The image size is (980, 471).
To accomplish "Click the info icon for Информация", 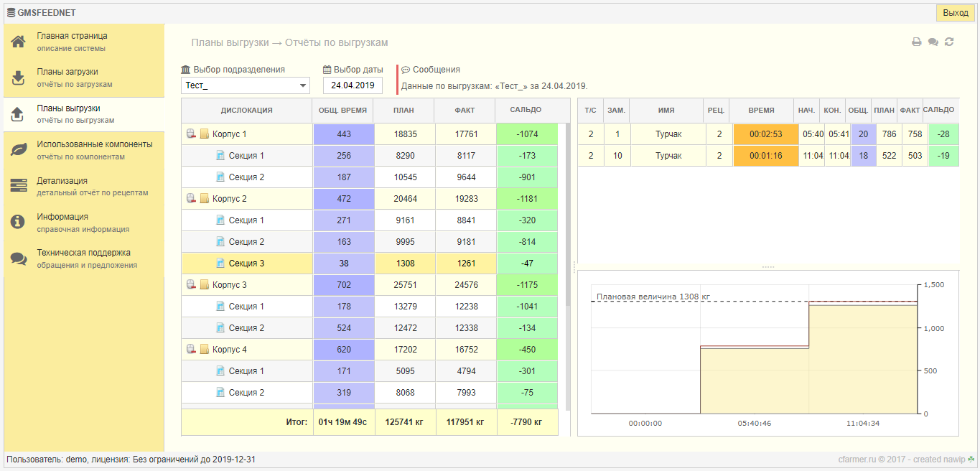I will click(x=19, y=223).
